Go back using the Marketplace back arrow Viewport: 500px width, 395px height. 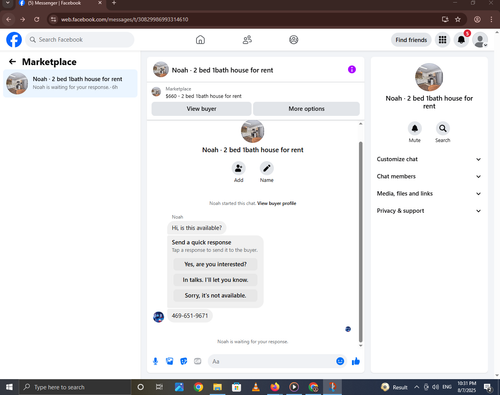(12, 62)
